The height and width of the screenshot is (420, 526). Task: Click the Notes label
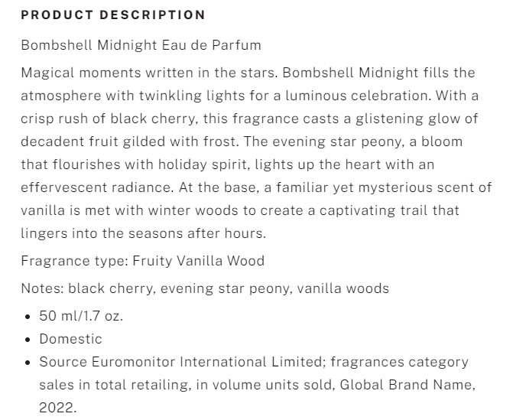point(42,288)
